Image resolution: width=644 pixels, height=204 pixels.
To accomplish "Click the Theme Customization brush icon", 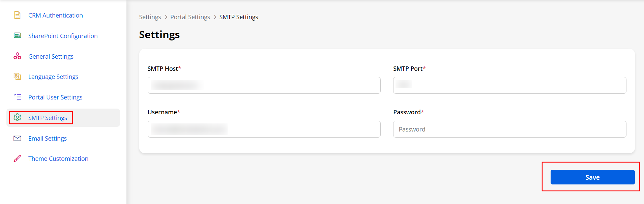I will pyautogui.click(x=17, y=158).
